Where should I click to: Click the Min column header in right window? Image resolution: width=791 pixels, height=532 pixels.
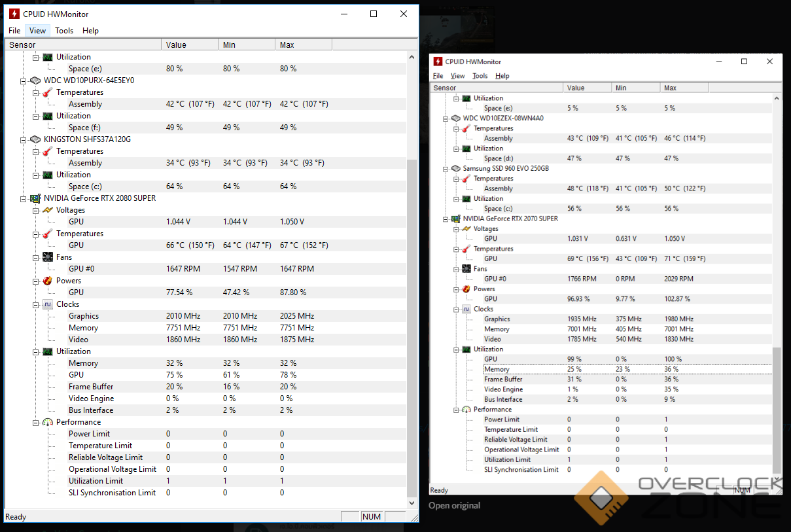pyautogui.click(x=636, y=88)
